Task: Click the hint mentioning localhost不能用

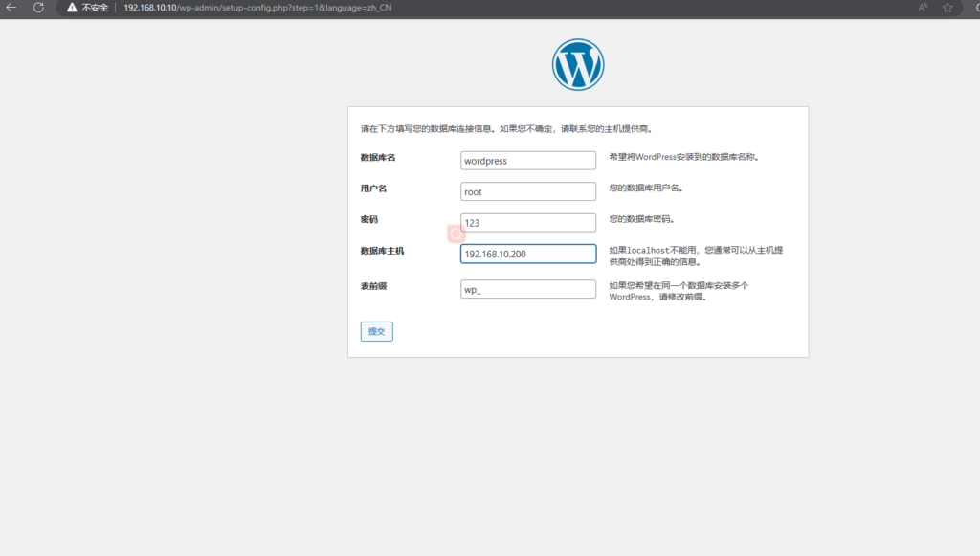Action: 697,256
